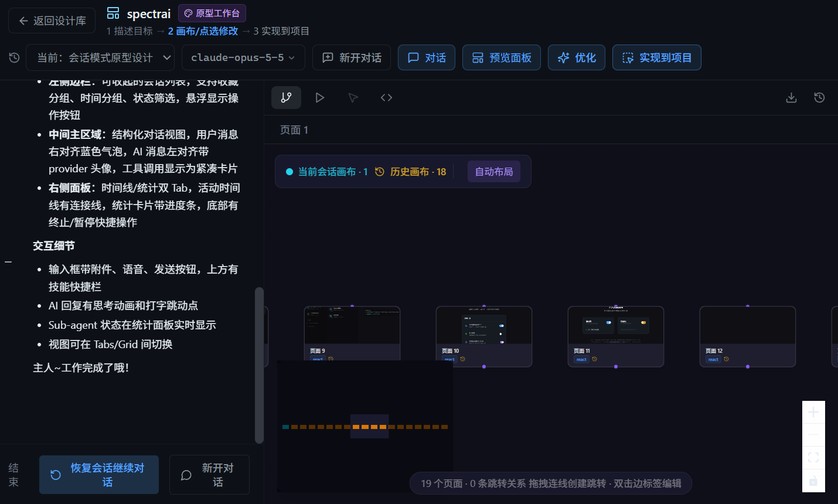Open the code view icon
Viewport: 838px width, 504px height.
[386, 97]
